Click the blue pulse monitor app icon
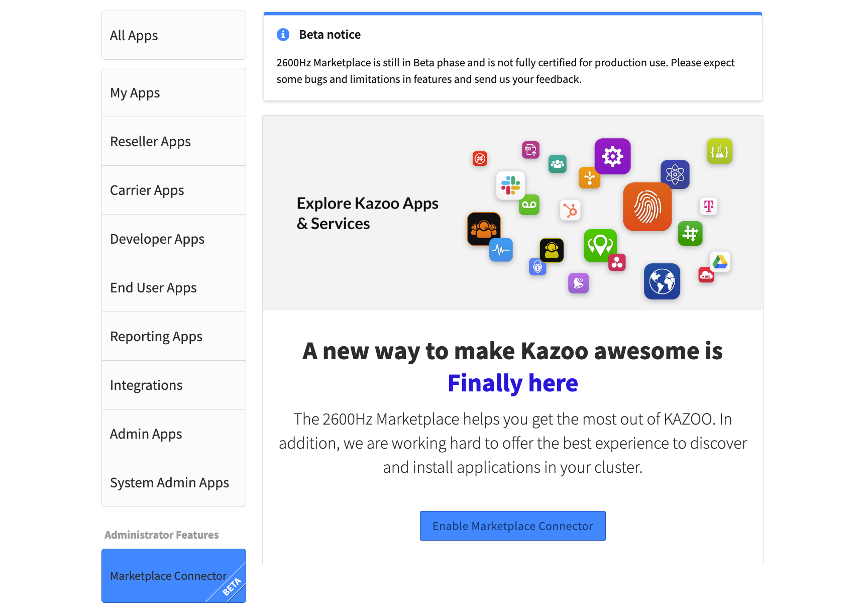Image resolution: width=867 pixels, height=616 pixels. [x=501, y=250]
